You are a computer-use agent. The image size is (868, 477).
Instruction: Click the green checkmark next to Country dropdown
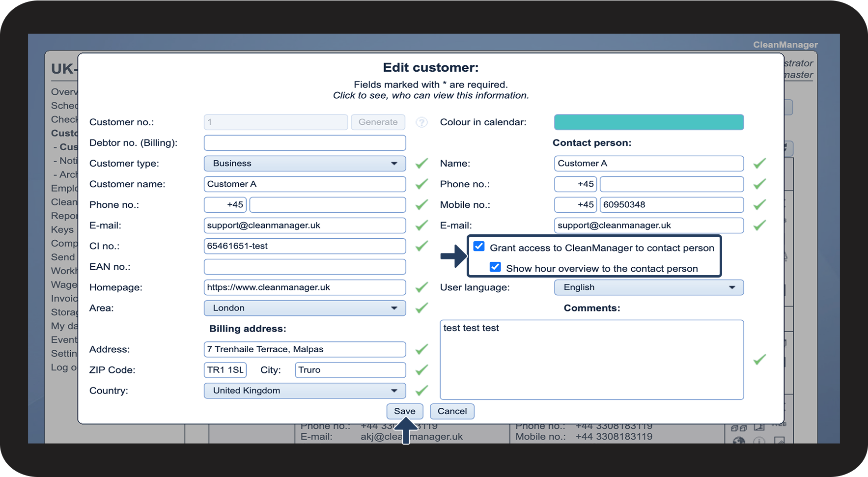(421, 391)
